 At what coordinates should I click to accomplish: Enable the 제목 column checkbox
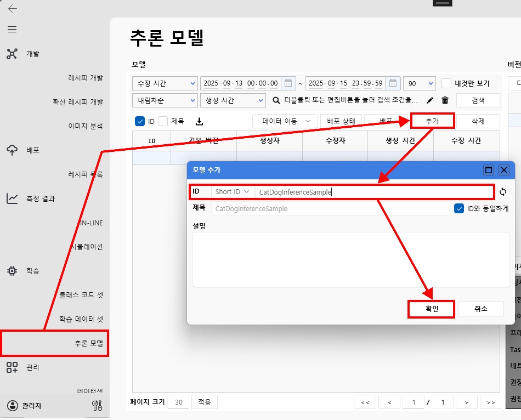(163, 121)
